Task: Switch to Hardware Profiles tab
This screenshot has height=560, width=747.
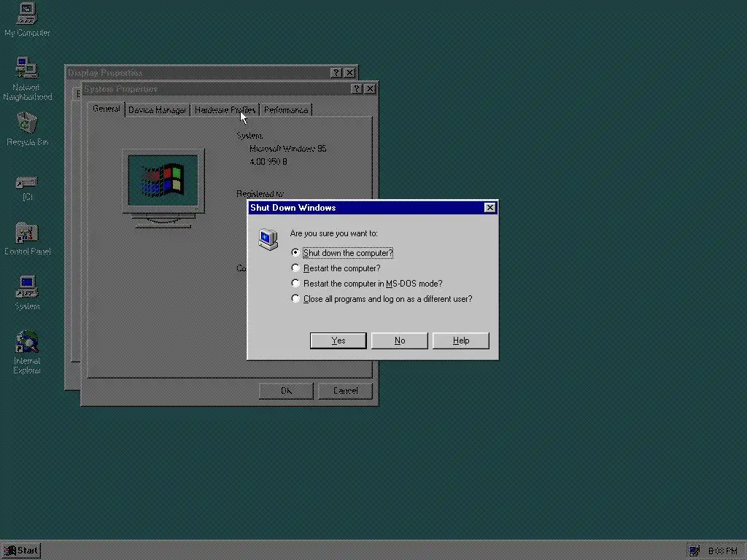Action: pyautogui.click(x=225, y=110)
